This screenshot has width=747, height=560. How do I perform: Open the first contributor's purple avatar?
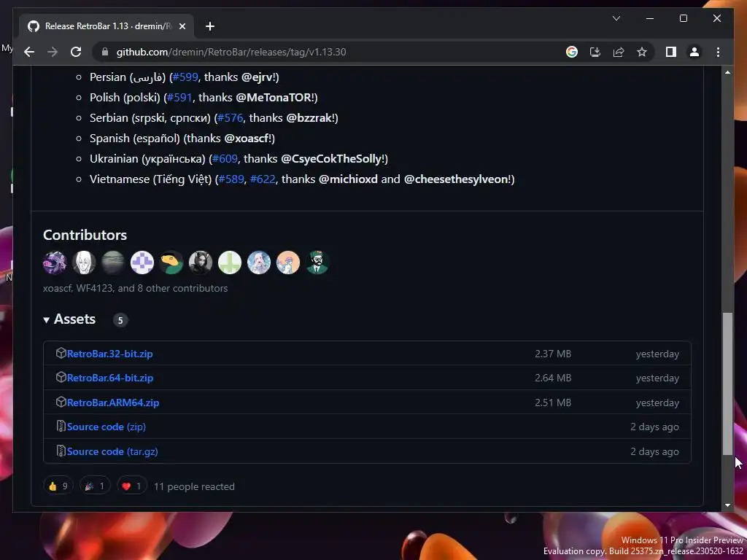point(55,262)
